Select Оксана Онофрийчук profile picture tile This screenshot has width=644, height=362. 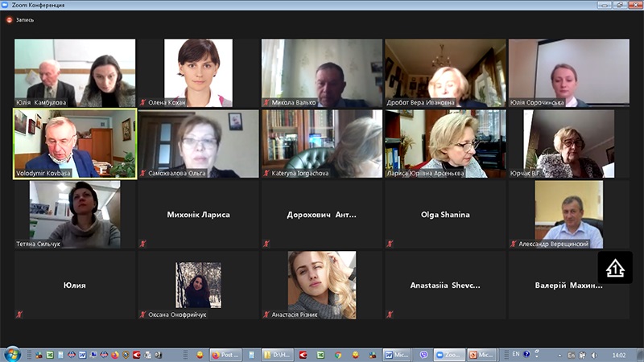pyautogui.click(x=198, y=286)
